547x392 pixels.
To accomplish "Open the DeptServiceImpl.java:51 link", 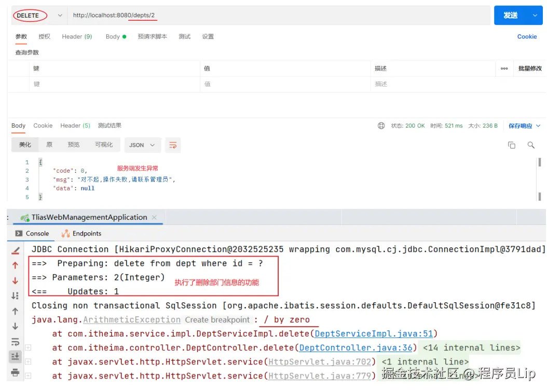I will pyautogui.click(x=374, y=334).
